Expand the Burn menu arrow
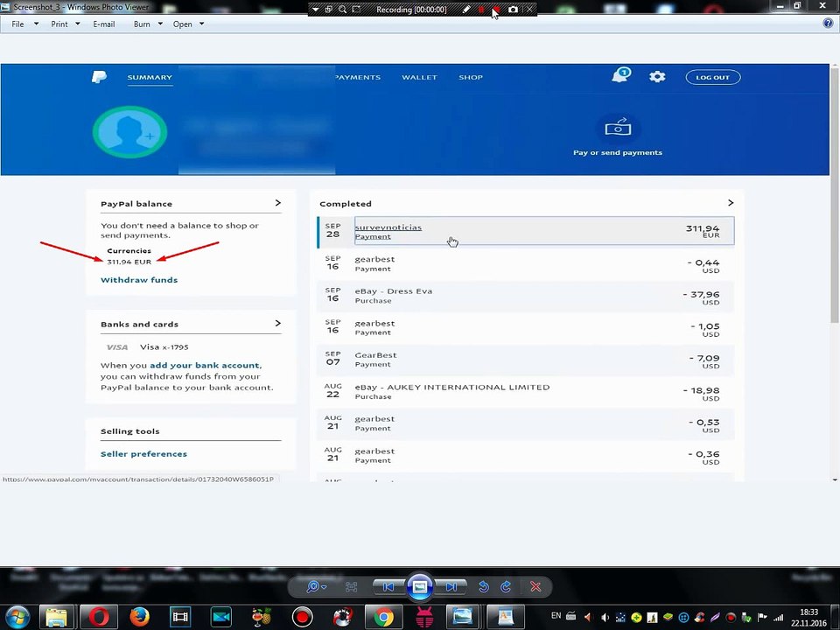The width and height of the screenshot is (840, 630). [x=160, y=24]
